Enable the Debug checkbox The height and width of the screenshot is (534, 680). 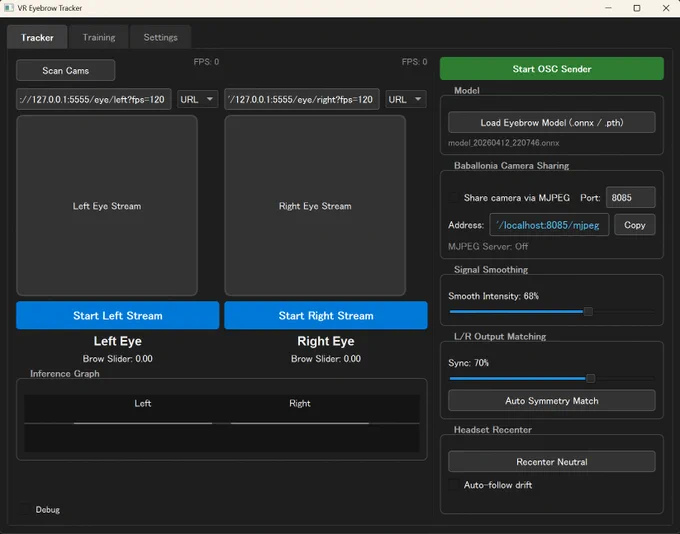click(25, 509)
